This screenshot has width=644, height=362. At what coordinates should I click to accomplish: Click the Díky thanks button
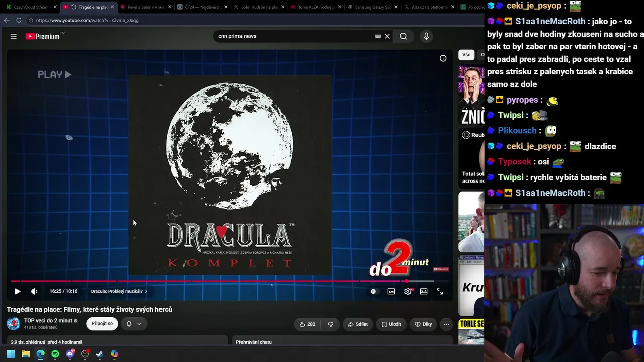point(423,324)
